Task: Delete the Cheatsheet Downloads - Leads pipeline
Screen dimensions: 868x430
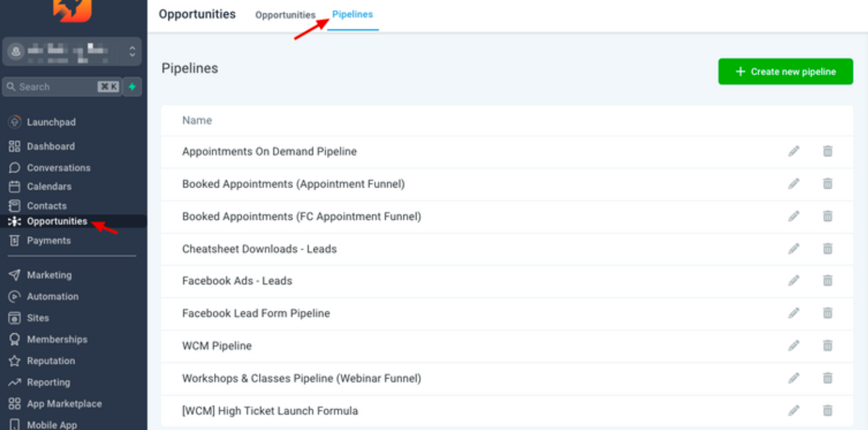Action: [x=827, y=248]
